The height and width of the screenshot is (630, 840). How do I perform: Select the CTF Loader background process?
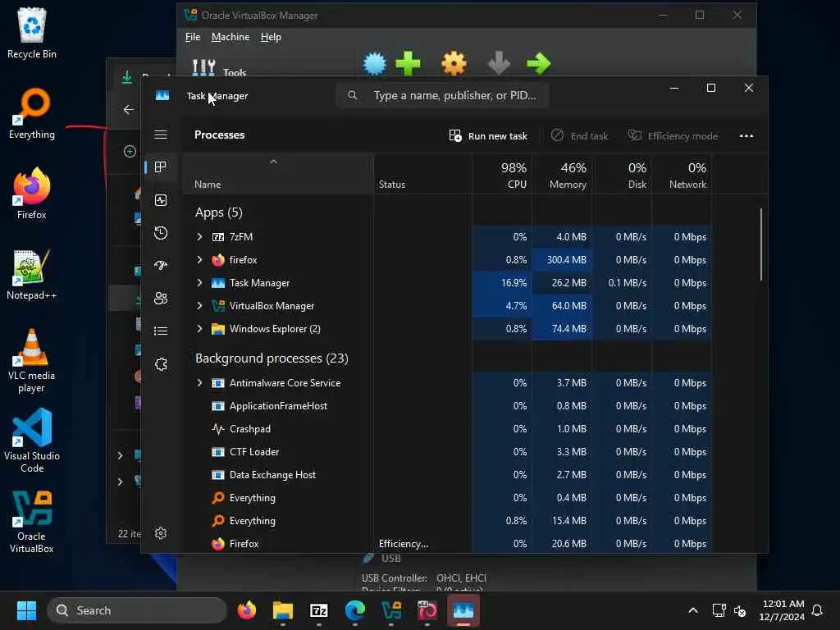pos(447,452)
